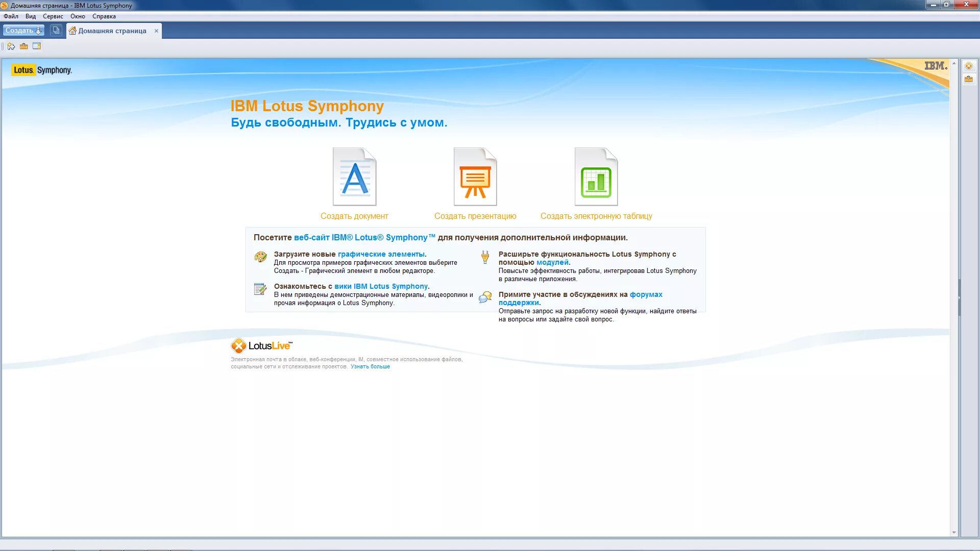This screenshot has height=551, width=980.
Task: Click the toolbox icon in right sidebar
Action: coord(969,79)
